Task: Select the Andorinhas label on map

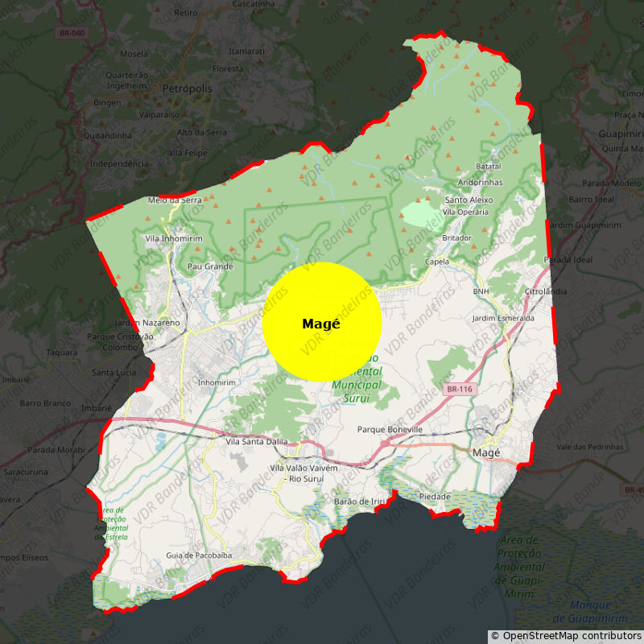Action: (480, 182)
